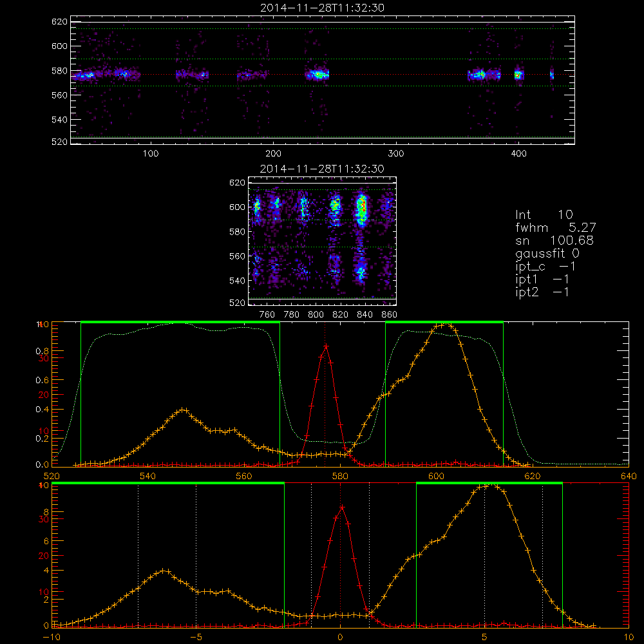This screenshot has width=644, height=644.
Task: Click the red curve peak in bottom plot
Action: [x=342, y=507]
